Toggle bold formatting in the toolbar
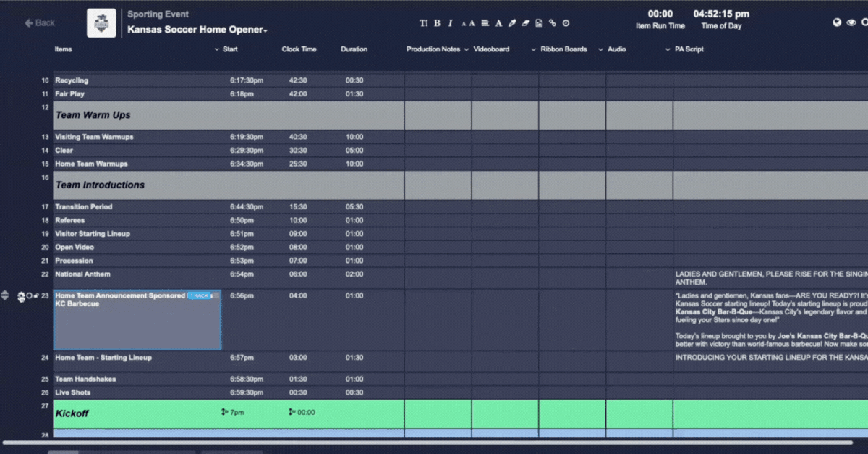 (437, 23)
